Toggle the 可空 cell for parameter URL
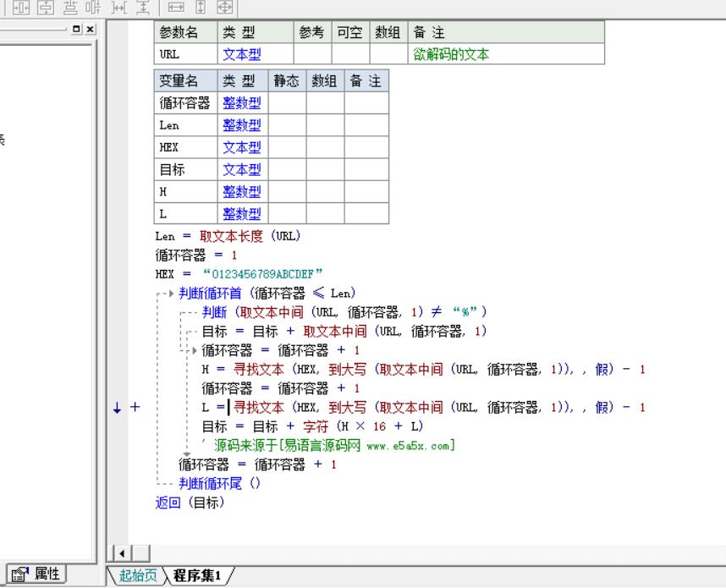 point(350,53)
